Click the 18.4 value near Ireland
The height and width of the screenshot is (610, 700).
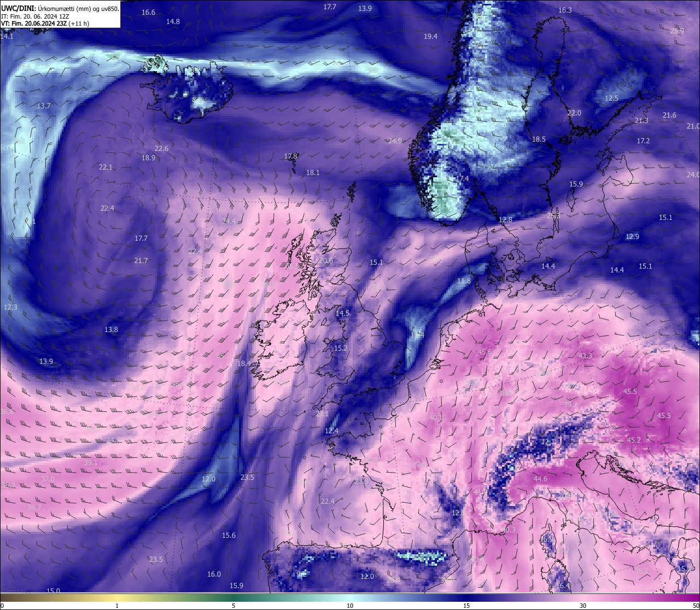[244, 363]
